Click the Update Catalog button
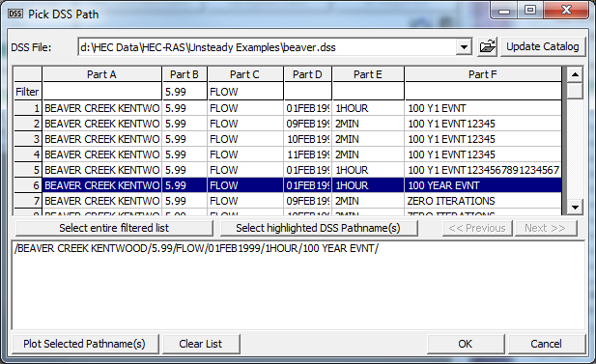This screenshot has height=364, width=596. 543,47
